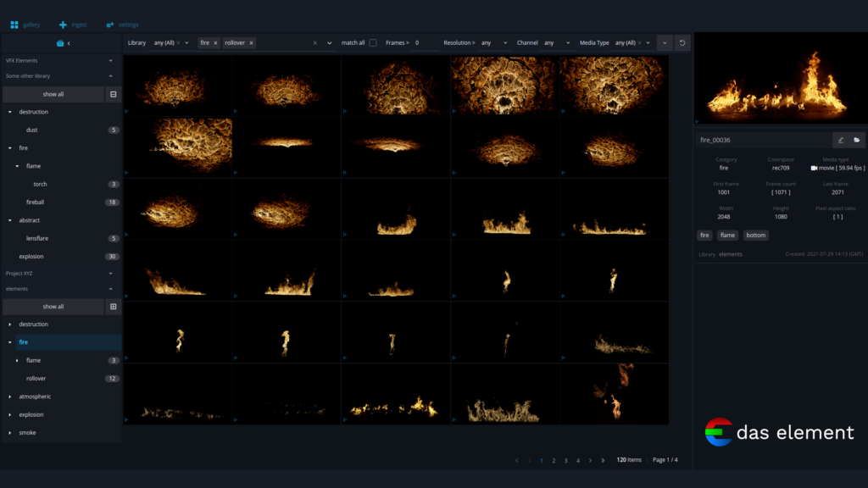Click the elements library link in details
This screenshot has width=868, height=488.
(730, 254)
